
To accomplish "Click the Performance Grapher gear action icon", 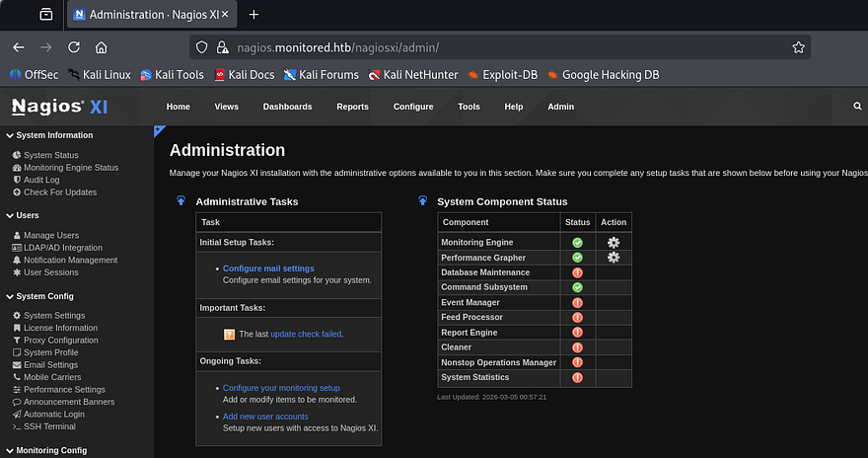I will 613,258.
